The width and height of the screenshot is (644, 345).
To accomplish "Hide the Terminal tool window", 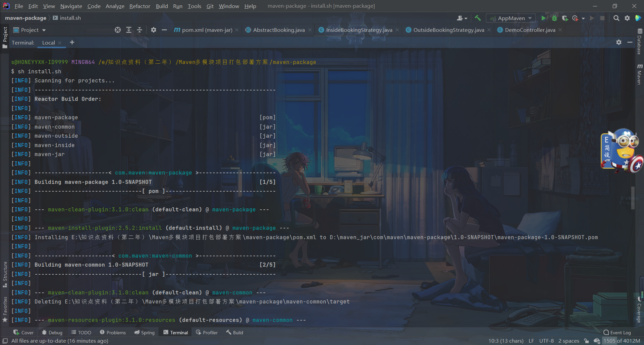I will pos(630,42).
